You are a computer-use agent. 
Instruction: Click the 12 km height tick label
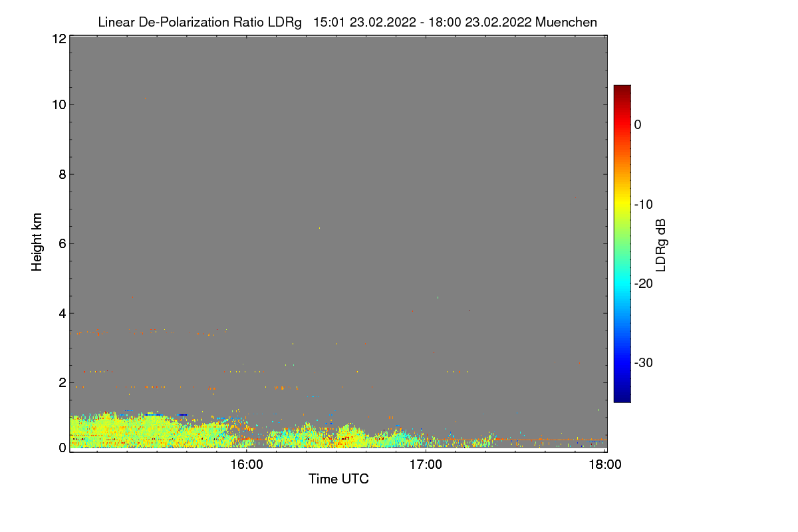pos(58,39)
